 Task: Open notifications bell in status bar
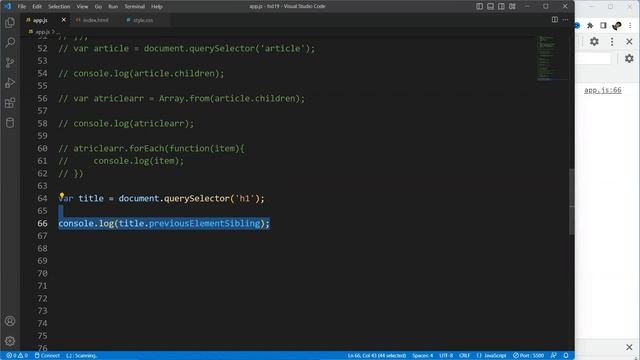566,356
